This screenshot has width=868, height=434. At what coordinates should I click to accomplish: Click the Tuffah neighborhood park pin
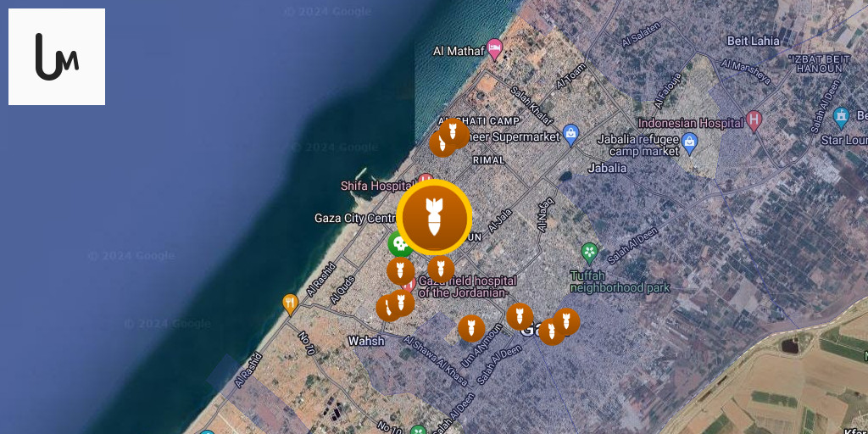coord(590,253)
